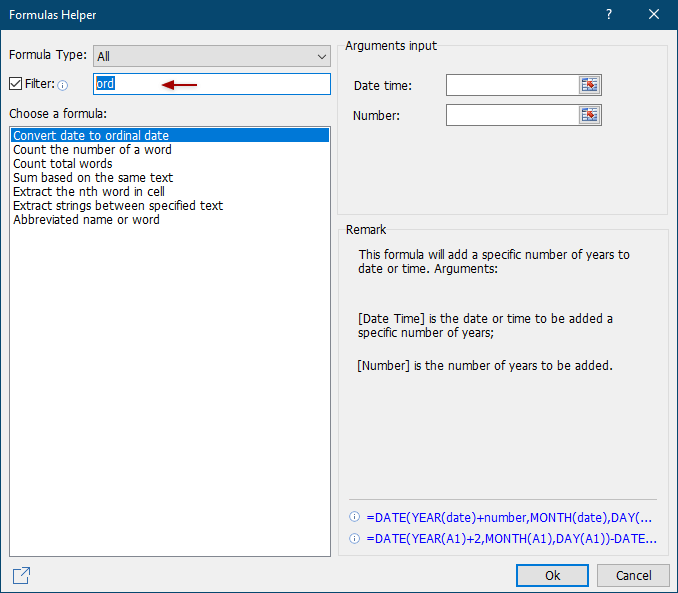678x593 pixels.
Task: Open the Formula Type dropdown
Action: click(x=211, y=56)
